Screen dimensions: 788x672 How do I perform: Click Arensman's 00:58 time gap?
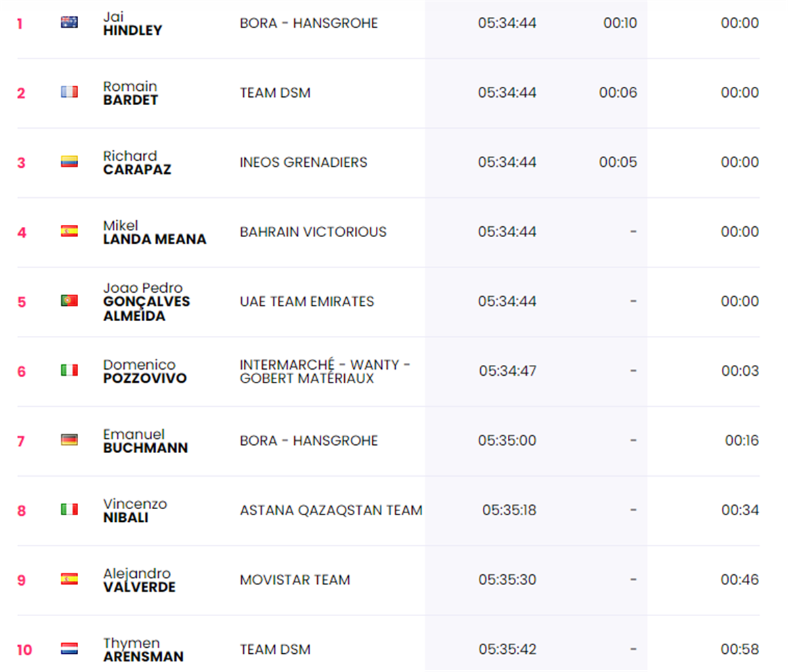coord(740,649)
